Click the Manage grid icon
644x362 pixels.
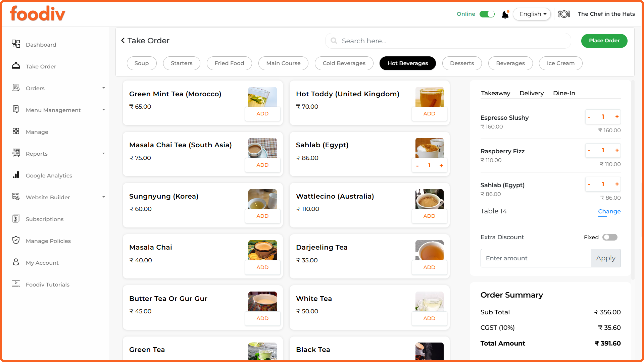(x=16, y=131)
